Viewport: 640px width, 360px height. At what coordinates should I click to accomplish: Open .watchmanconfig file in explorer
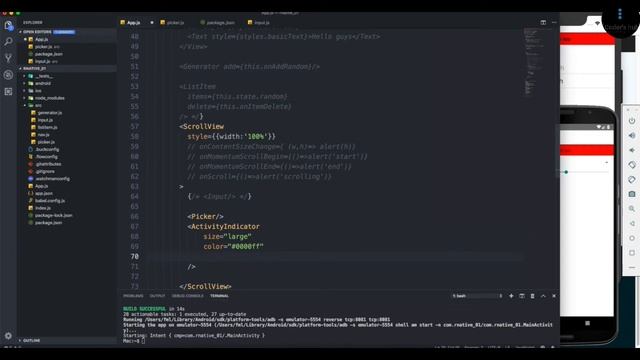pos(52,179)
